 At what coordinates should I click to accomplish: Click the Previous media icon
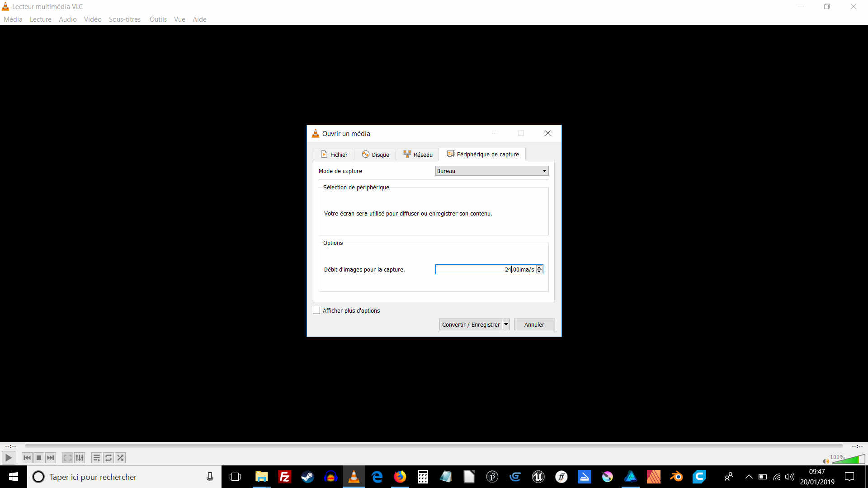pos(27,458)
